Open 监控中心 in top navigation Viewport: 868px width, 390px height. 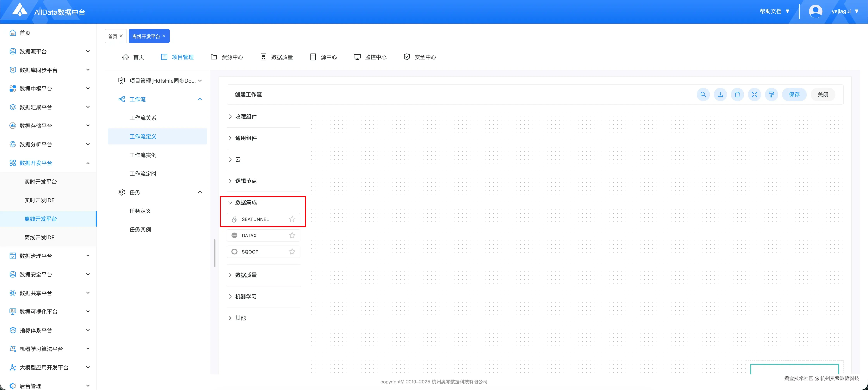tap(370, 57)
